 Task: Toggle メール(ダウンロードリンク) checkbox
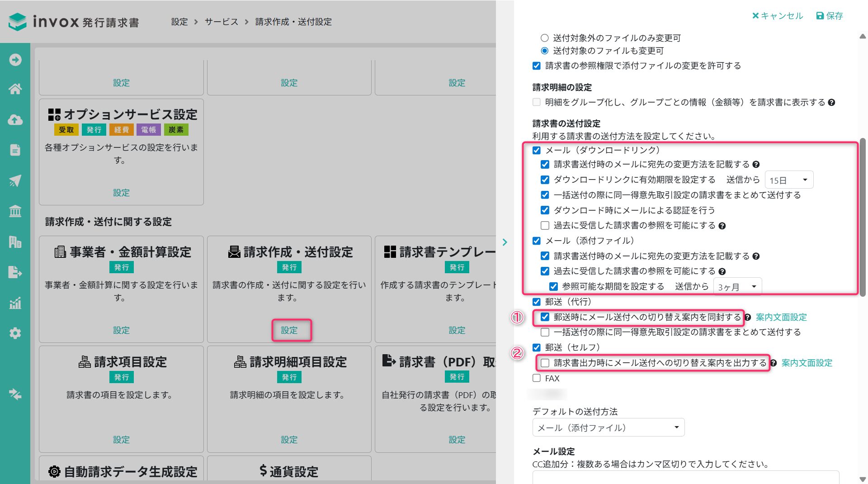pos(537,150)
